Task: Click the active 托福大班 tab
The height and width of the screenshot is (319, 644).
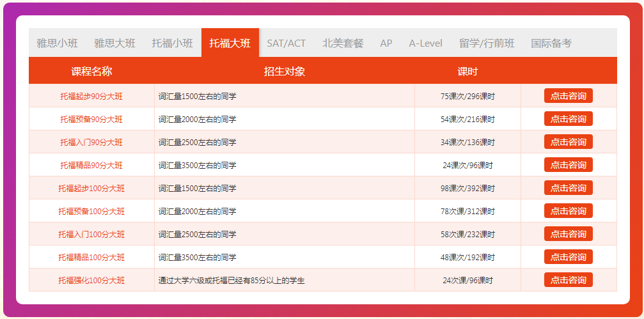Action: 230,43
